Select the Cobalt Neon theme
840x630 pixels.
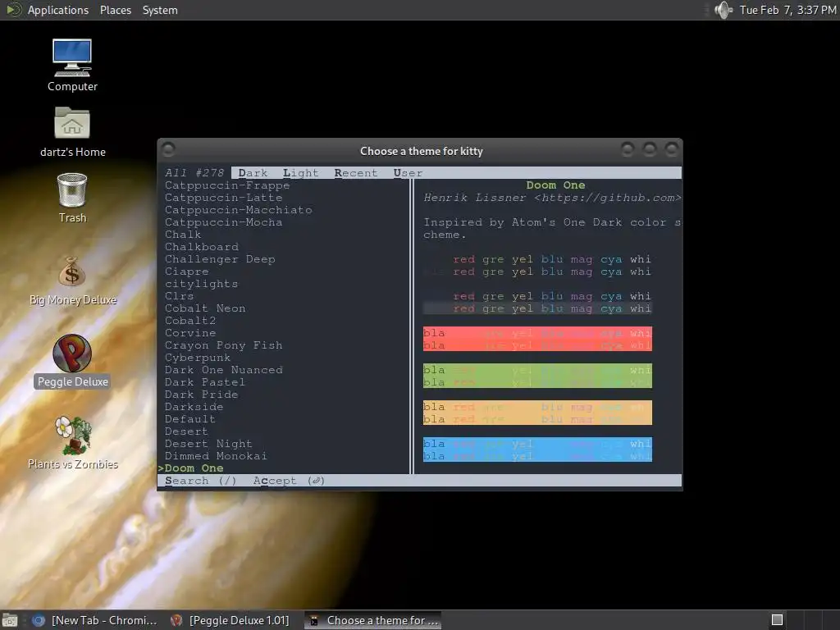205,308
